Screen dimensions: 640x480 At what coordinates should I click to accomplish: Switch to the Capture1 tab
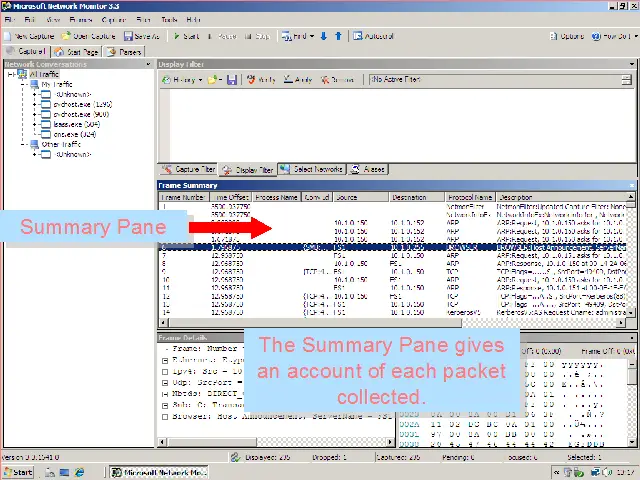point(26,51)
